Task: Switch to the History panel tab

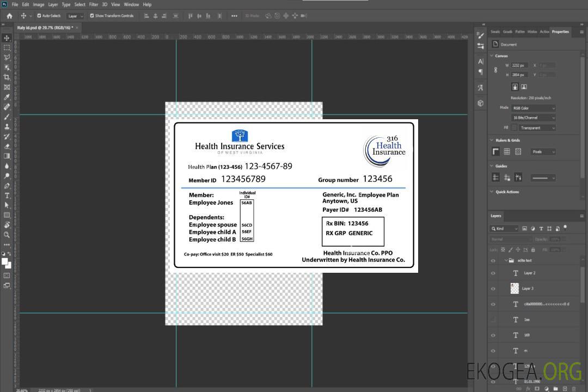Action: click(532, 32)
